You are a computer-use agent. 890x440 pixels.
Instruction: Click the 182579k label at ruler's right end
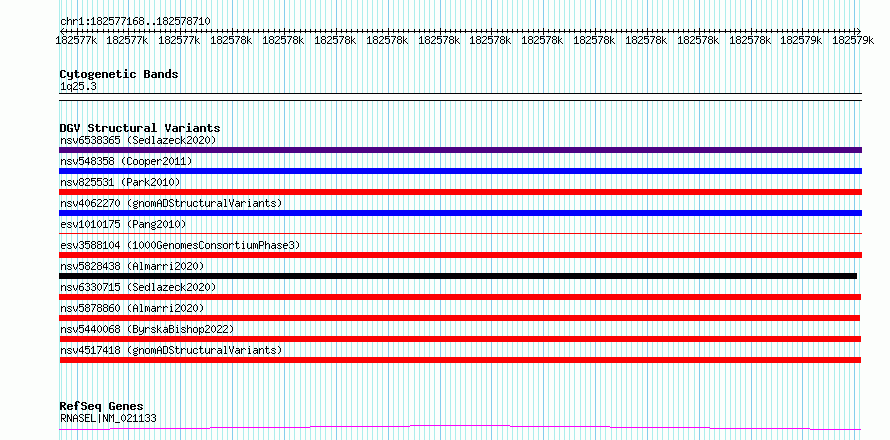(x=853, y=40)
